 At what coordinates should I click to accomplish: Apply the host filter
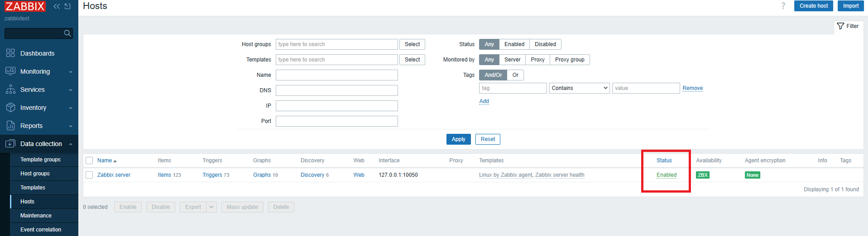(458, 139)
